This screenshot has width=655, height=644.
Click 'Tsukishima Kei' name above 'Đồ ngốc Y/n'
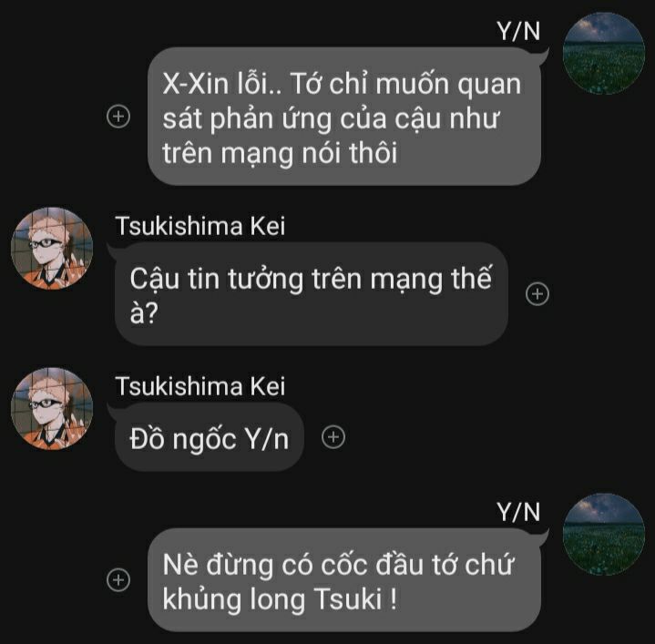point(200,386)
